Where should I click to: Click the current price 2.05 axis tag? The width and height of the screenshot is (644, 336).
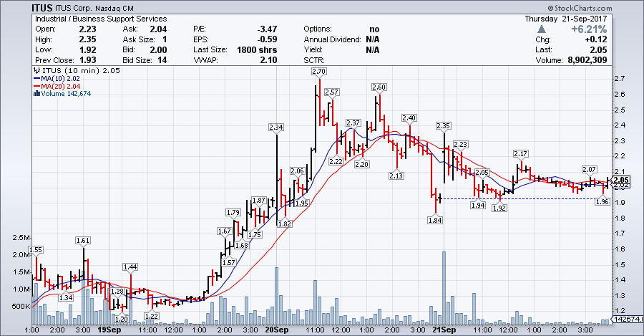pyautogui.click(x=620, y=180)
